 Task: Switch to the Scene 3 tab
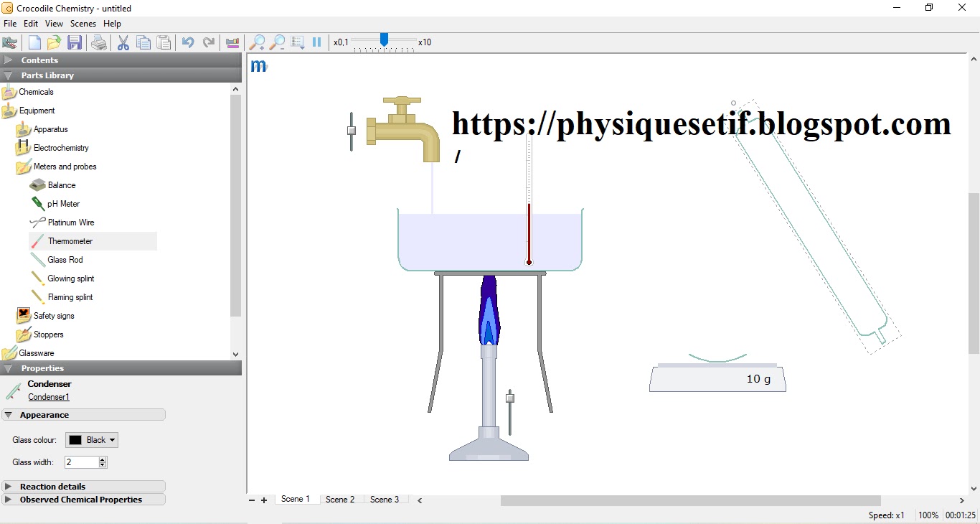click(385, 500)
